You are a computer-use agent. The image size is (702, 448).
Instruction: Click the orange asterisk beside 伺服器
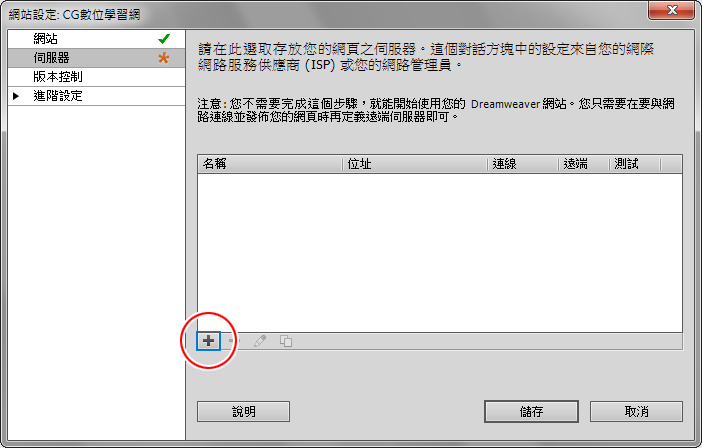(163, 58)
